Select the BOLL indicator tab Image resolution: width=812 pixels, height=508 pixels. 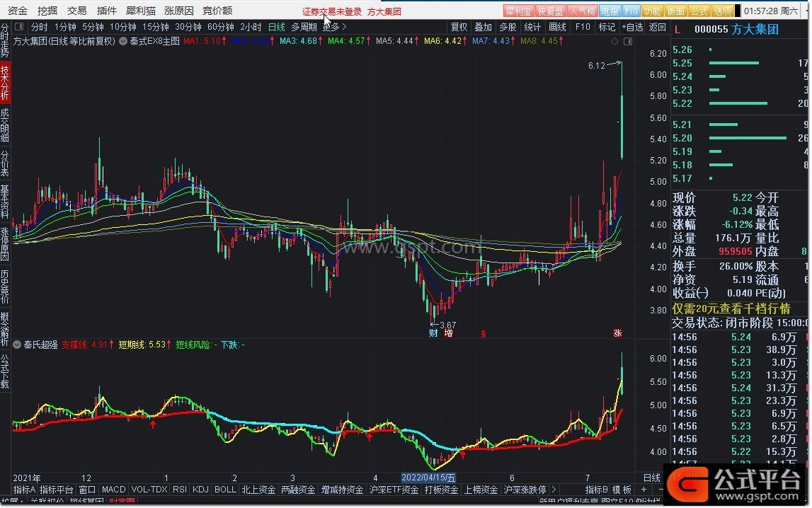click(x=225, y=490)
